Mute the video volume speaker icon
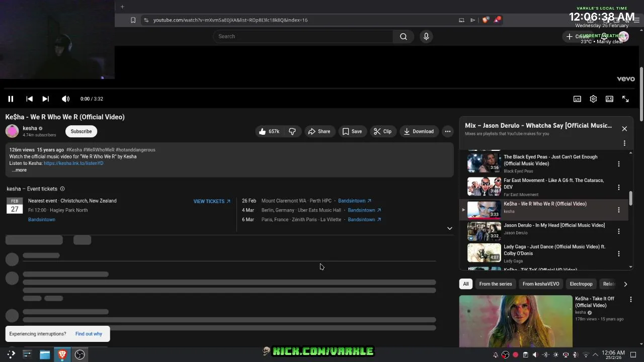Screen dimensions: 644x362 pyautogui.click(x=65, y=99)
